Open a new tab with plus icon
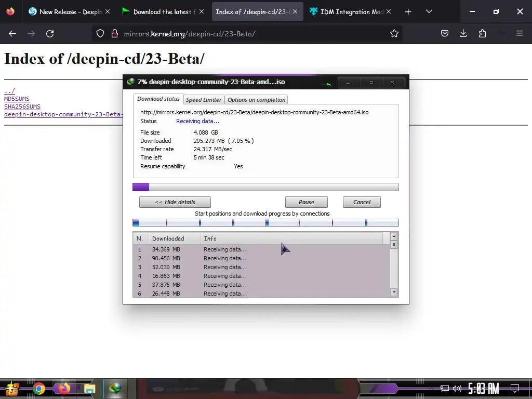This screenshot has width=532, height=399. (408, 12)
